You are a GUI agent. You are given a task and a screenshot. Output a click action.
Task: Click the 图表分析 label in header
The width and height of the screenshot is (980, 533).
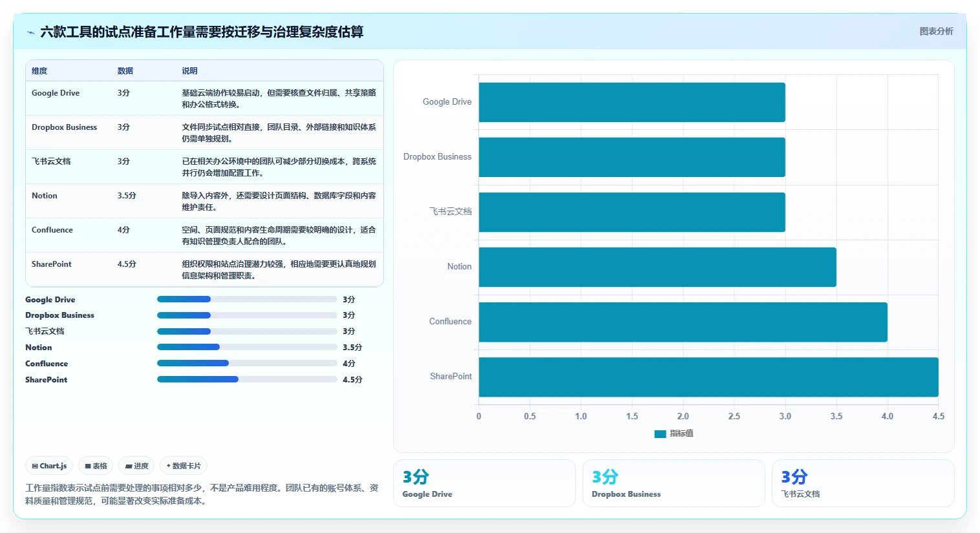(936, 31)
